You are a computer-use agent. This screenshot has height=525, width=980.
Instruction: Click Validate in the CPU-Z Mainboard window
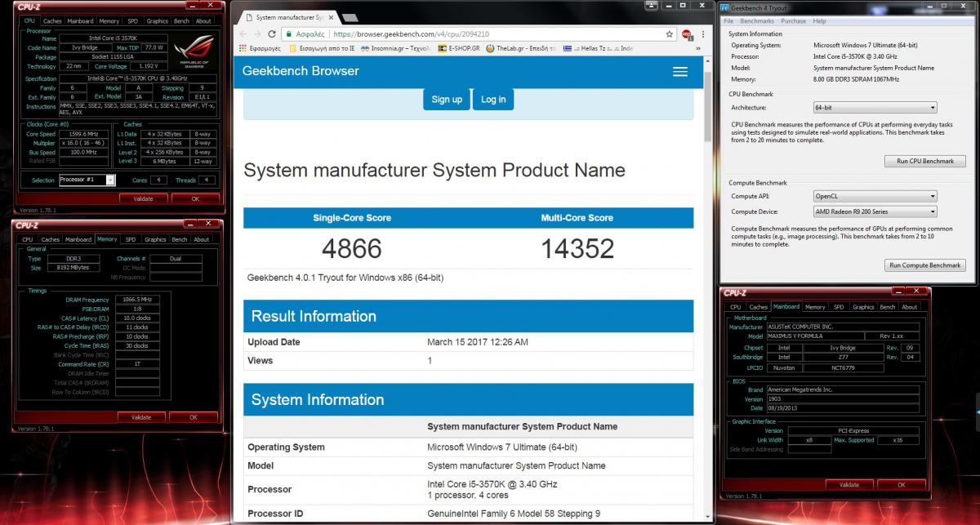coord(849,485)
